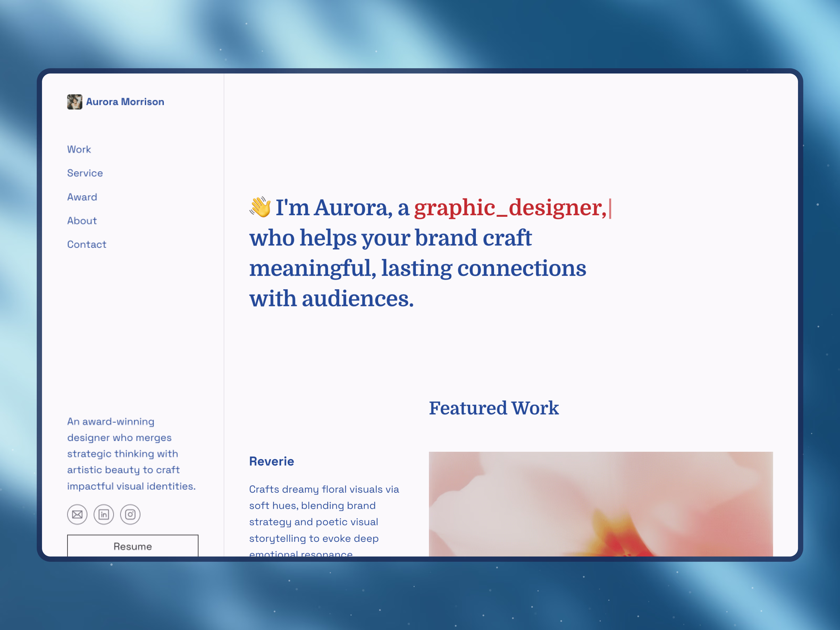This screenshot has width=840, height=630.
Task: Click the award-winning designer bio paragraph
Action: (x=131, y=454)
